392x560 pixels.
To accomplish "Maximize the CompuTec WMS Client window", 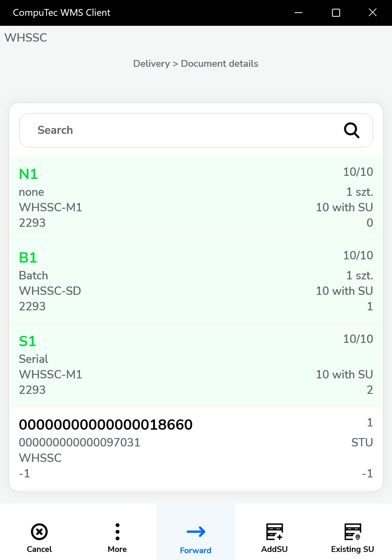I will point(336,13).
